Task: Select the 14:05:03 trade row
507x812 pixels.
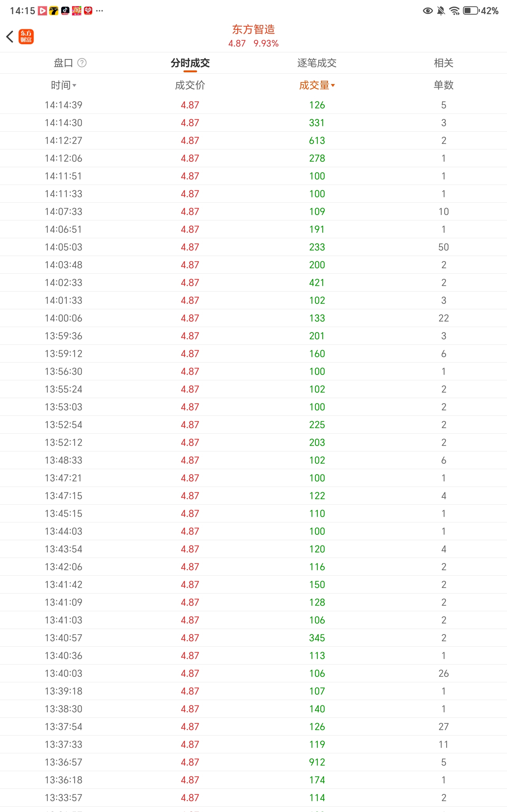Action: [x=253, y=247]
